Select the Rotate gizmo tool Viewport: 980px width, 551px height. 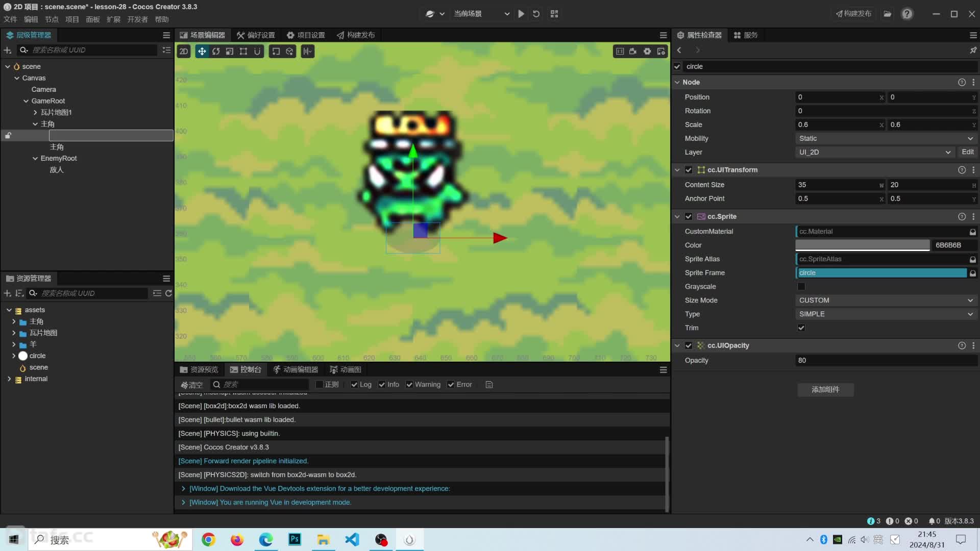point(216,51)
